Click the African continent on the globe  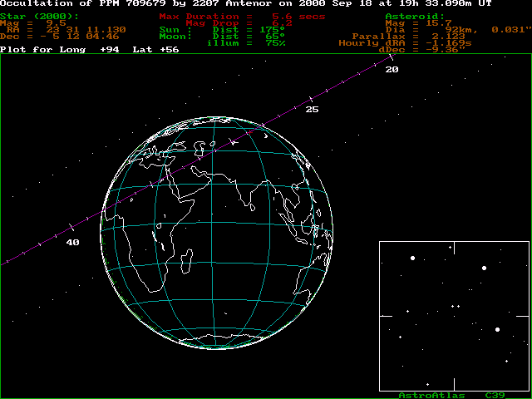coord(179,216)
